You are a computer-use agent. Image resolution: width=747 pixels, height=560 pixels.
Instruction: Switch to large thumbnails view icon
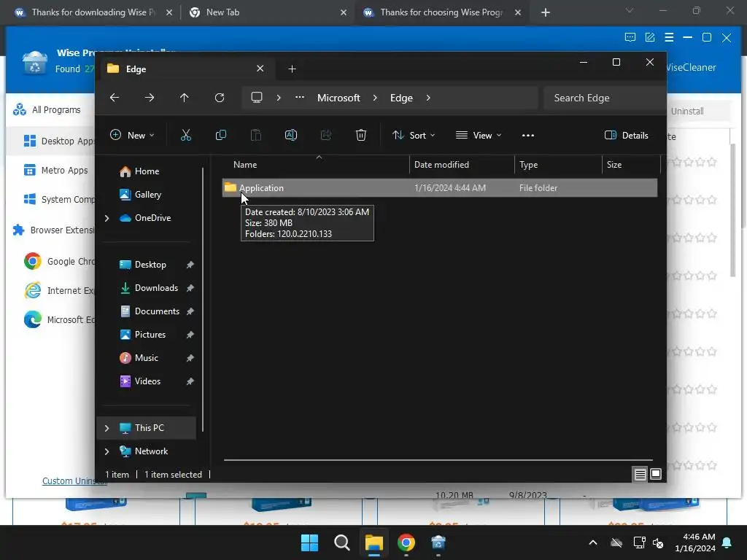(656, 474)
